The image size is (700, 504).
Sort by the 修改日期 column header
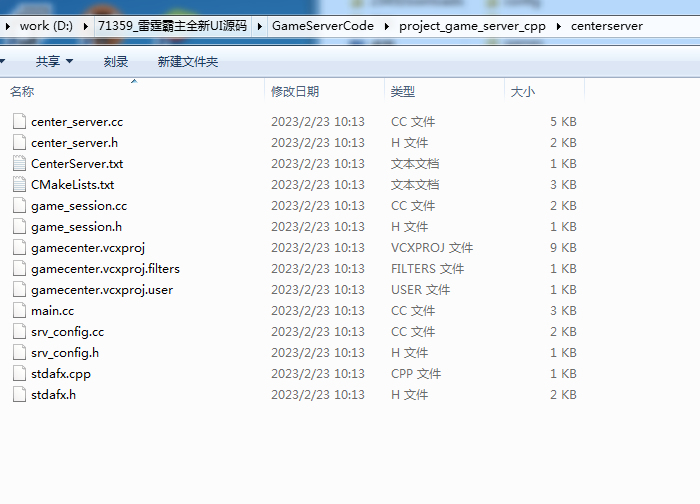(295, 92)
